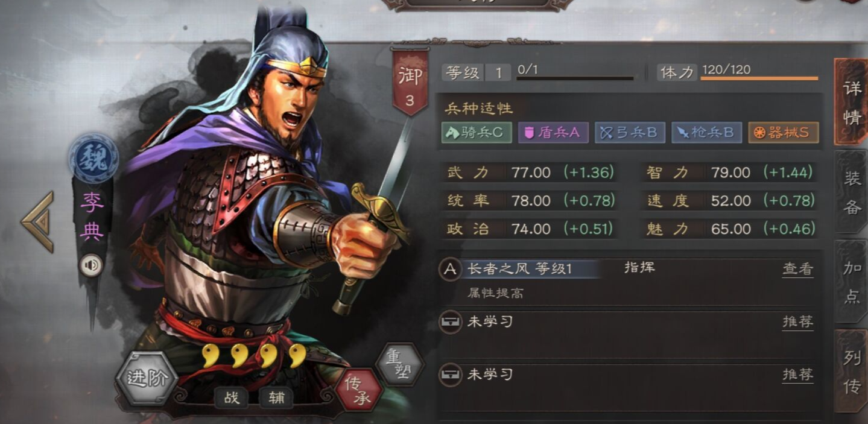
Task: Toggle the 战 mode button
Action: pos(232,397)
